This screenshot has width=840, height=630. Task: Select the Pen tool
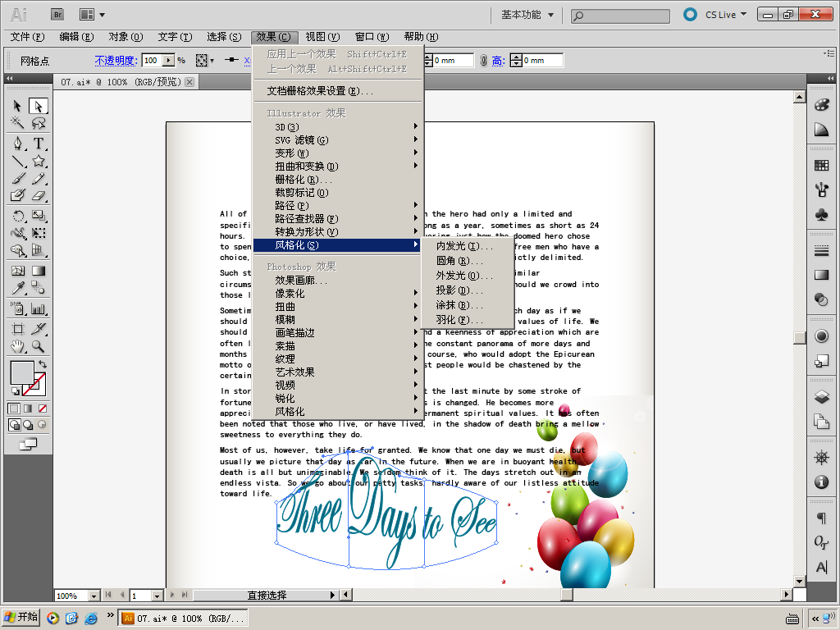[x=17, y=143]
